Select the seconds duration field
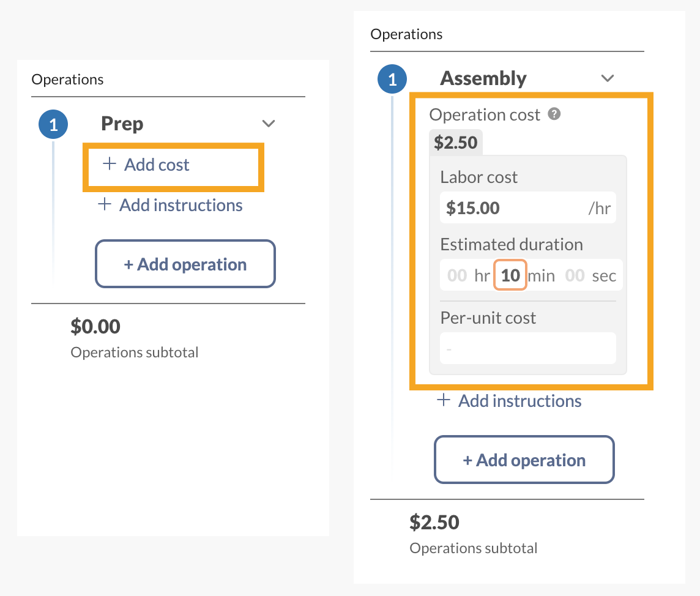Viewport: 700px width, 596px height. click(x=575, y=275)
